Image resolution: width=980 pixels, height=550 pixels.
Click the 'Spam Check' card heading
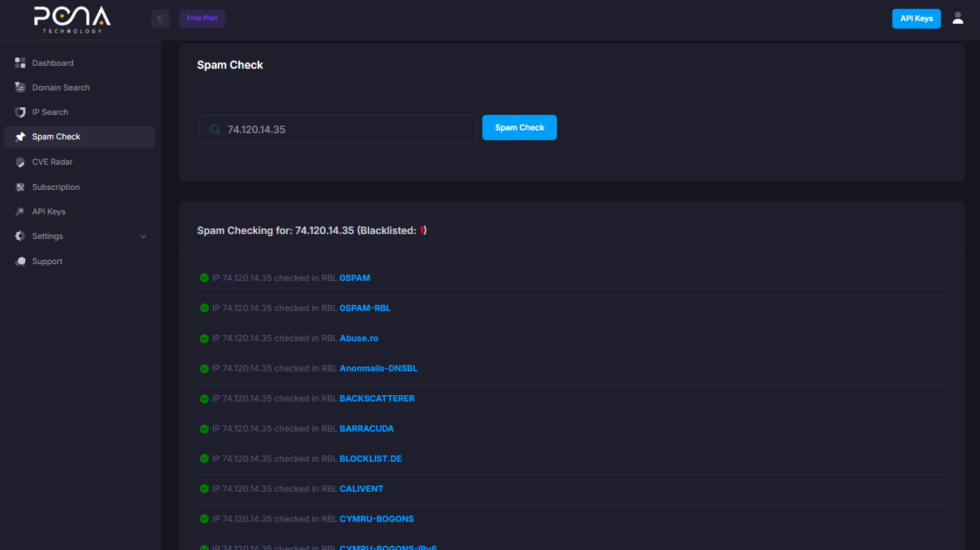pos(230,65)
